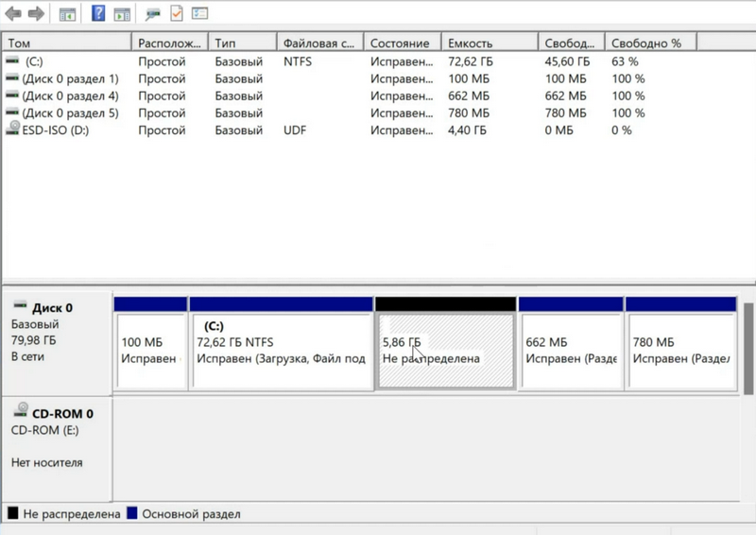Select the (C:) 72,62 ГБ NTFS partition block

tap(281, 350)
